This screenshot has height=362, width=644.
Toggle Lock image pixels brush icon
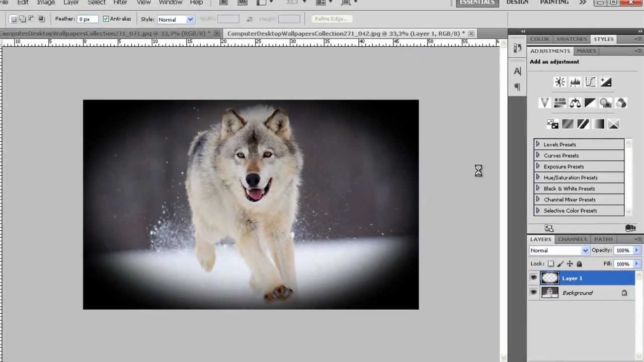tap(560, 264)
